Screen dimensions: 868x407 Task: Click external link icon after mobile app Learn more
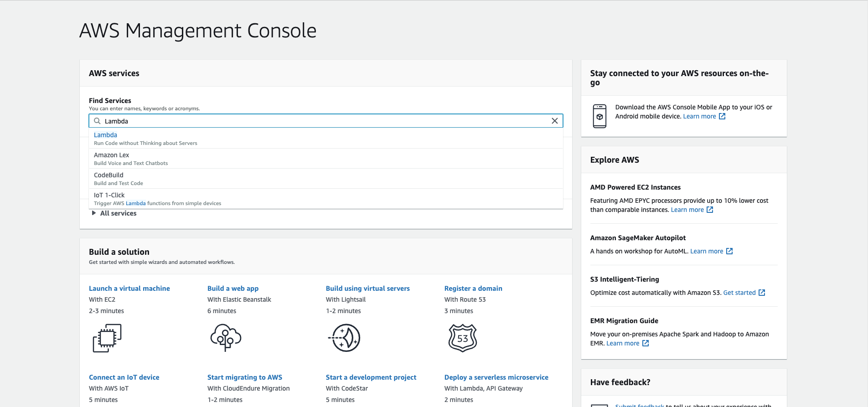coord(722,116)
